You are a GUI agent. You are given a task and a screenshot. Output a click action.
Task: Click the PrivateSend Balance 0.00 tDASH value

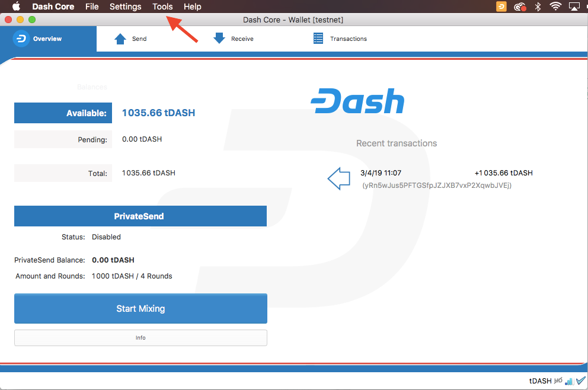pyautogui.click(x=113, y=260)
